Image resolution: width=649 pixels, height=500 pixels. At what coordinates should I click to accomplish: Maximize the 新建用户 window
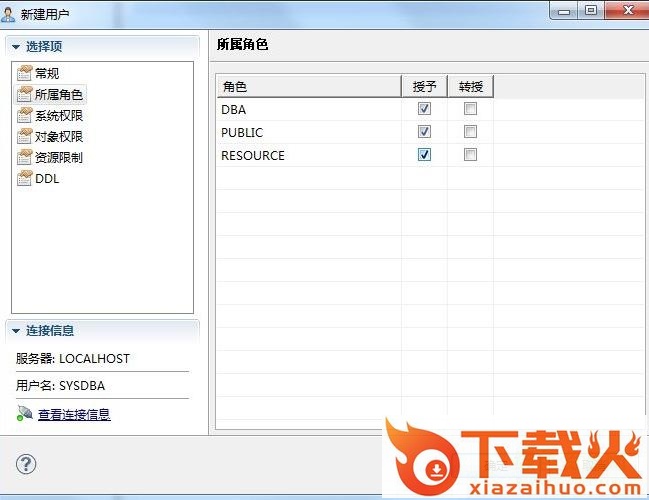[x=591, y=10]
